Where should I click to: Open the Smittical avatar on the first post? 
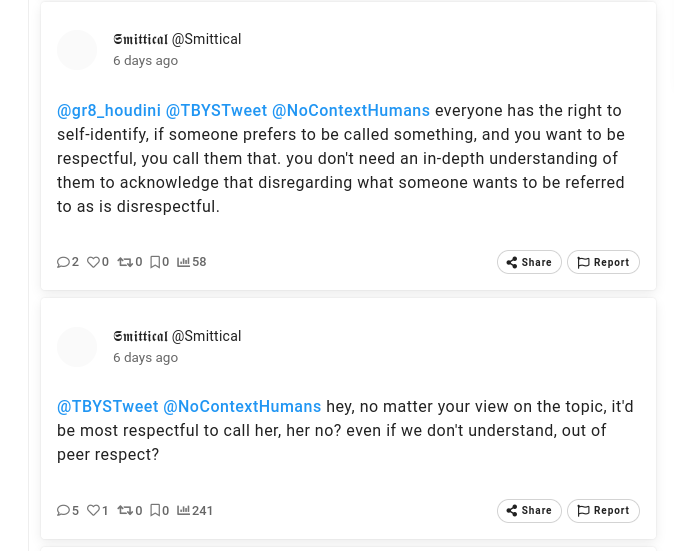pyautogui.click(x=77, y=50)
